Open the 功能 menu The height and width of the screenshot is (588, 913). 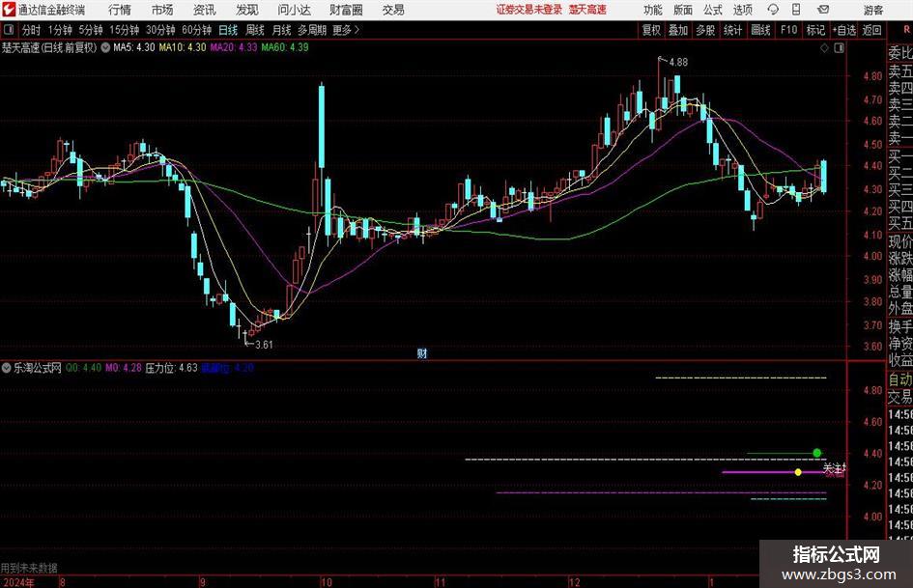pos(653,10)
